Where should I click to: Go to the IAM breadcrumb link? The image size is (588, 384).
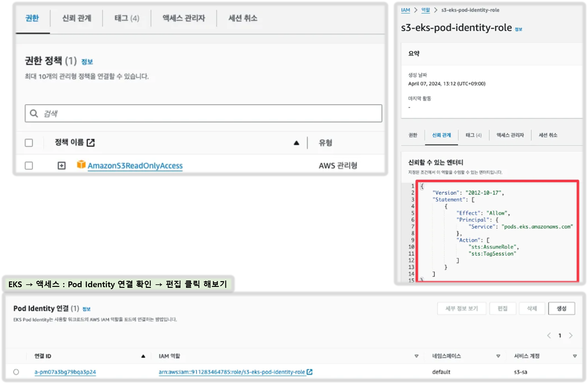(405, 10)
